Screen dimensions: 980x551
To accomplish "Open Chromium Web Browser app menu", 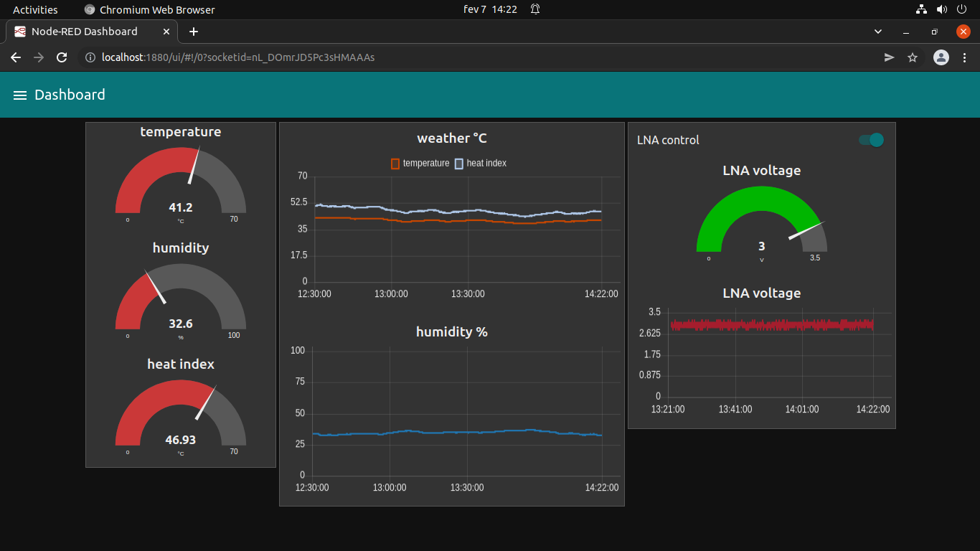I will pos(149,9).
